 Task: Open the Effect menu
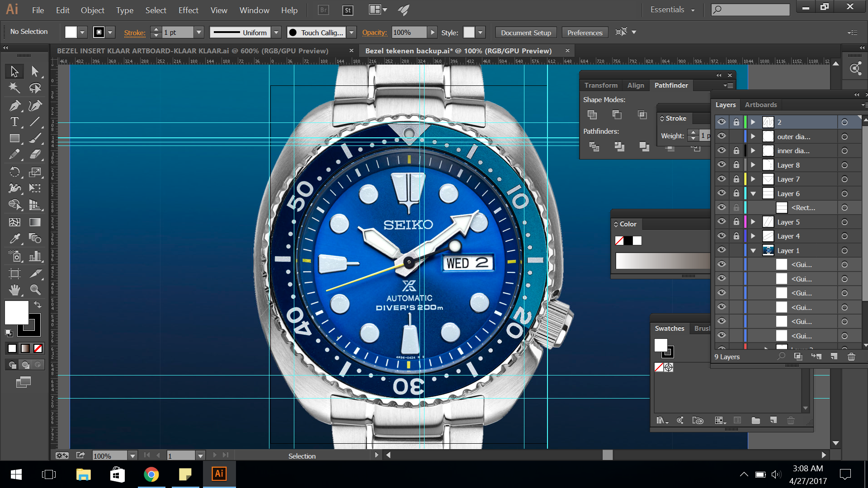pos(188,10)
